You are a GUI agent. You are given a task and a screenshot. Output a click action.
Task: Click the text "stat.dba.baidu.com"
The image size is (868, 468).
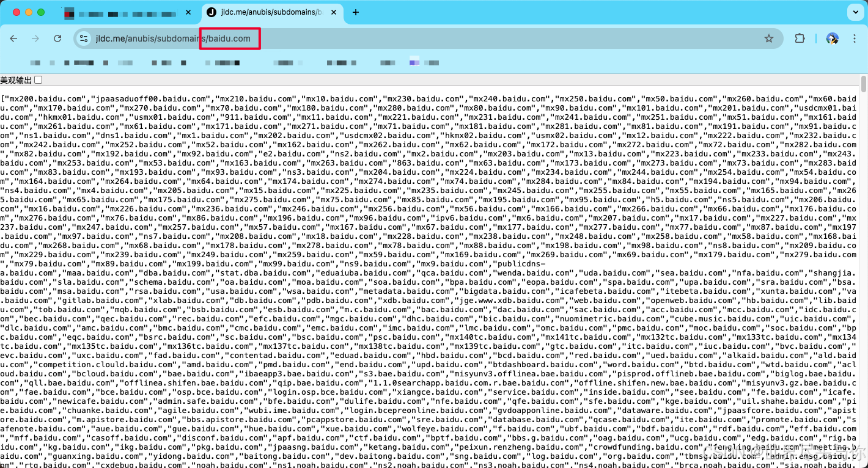[262, 273]
